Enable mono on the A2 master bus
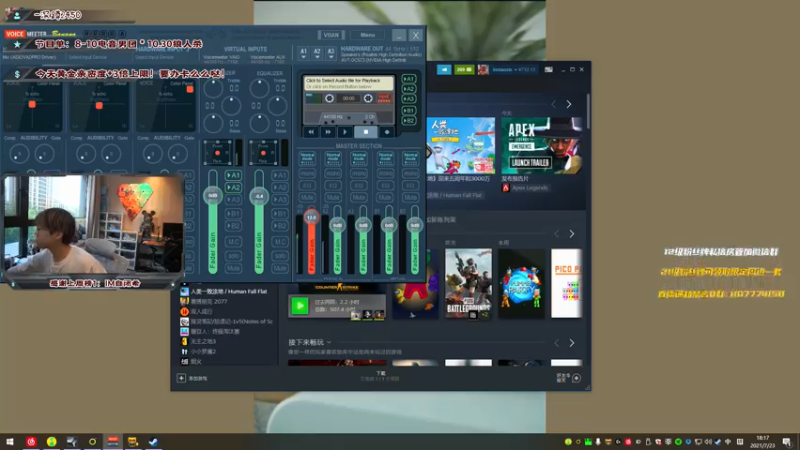This screenshot has width=800, height=450. (x=333, y=174)
